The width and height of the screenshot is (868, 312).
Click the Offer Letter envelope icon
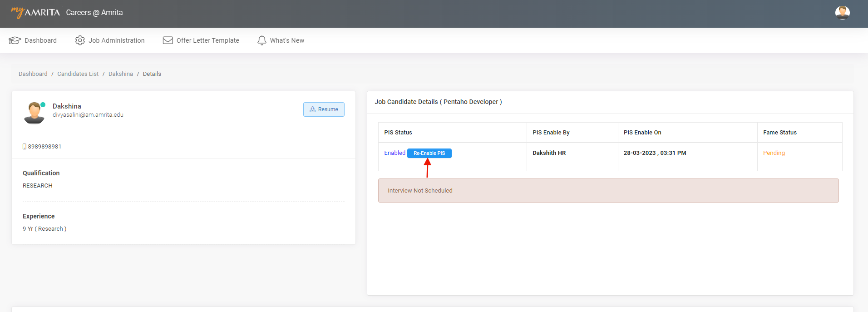[x=168, y=40]
